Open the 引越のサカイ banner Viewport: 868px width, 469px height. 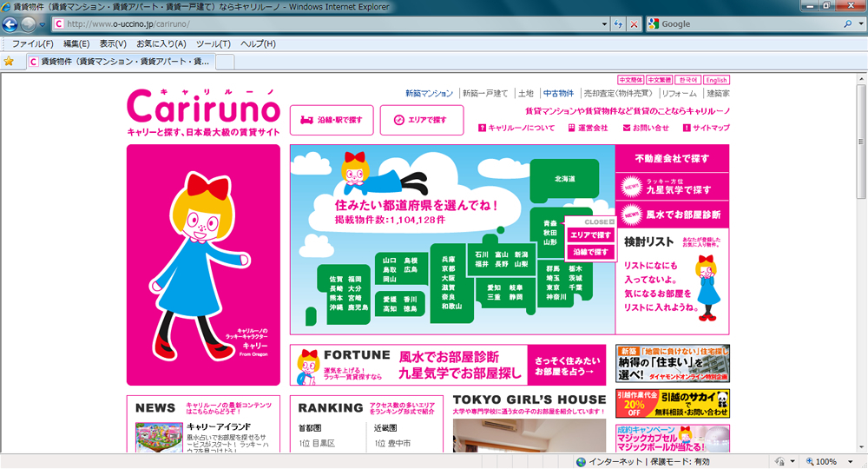click(673, 403)
